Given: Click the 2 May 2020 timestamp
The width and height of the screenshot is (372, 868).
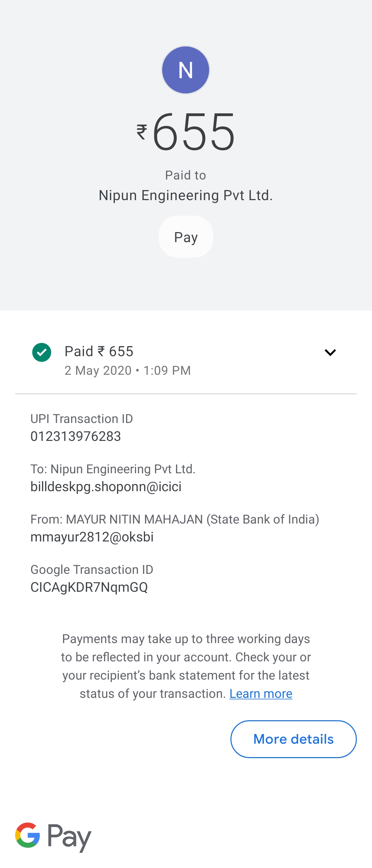Looking at the screenshot, I should (x=127, y=371).
